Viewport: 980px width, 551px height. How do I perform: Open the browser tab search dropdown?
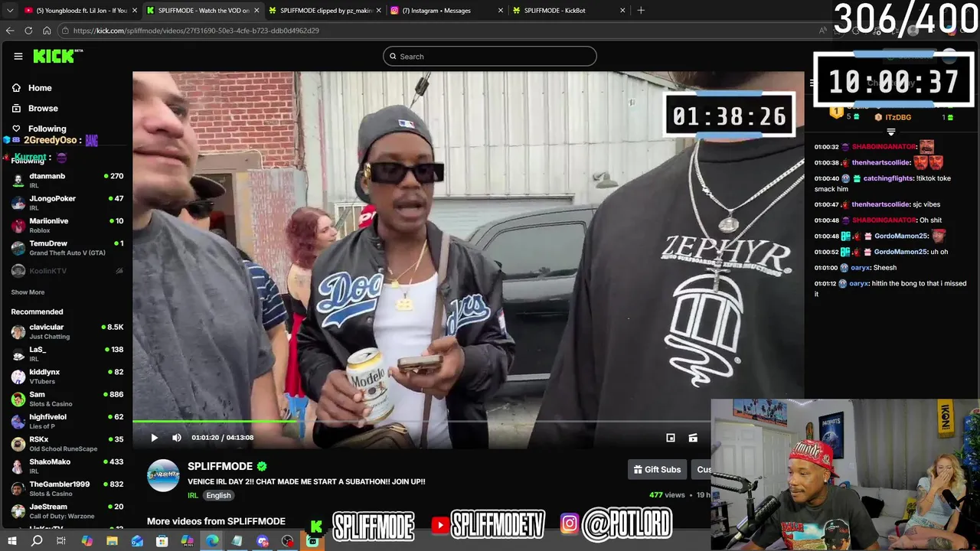(8, 11)
